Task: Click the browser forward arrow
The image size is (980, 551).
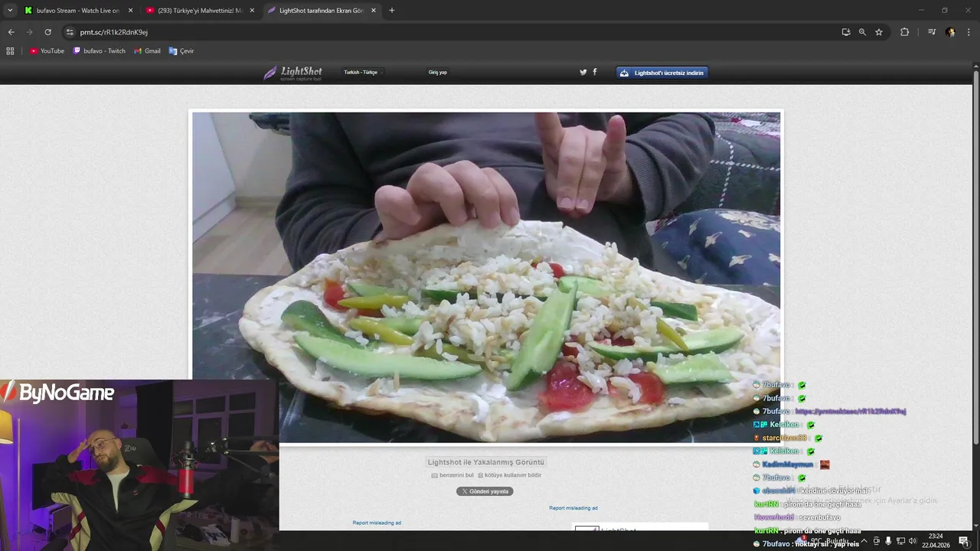Action: click(30, 32)
